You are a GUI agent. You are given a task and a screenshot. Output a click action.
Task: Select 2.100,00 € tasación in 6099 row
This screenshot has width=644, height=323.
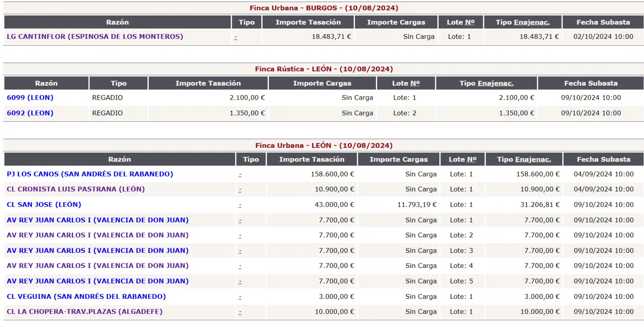[247, 97]
